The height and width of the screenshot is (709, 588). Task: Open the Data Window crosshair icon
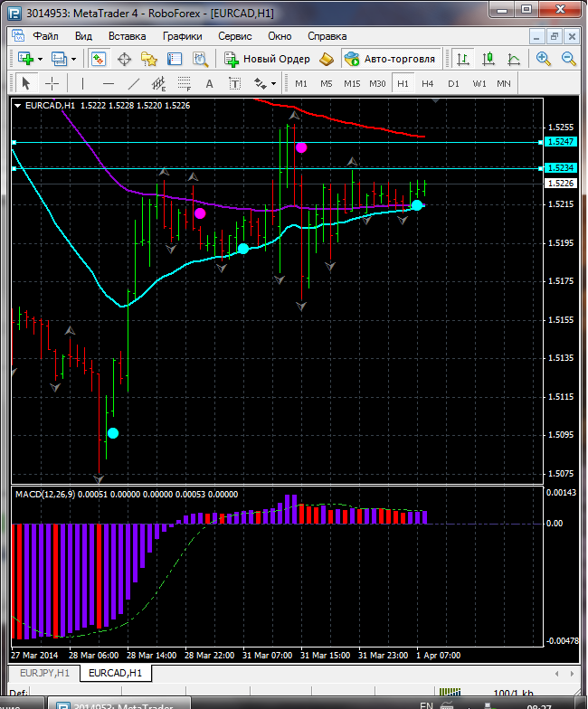coord(124,59)
